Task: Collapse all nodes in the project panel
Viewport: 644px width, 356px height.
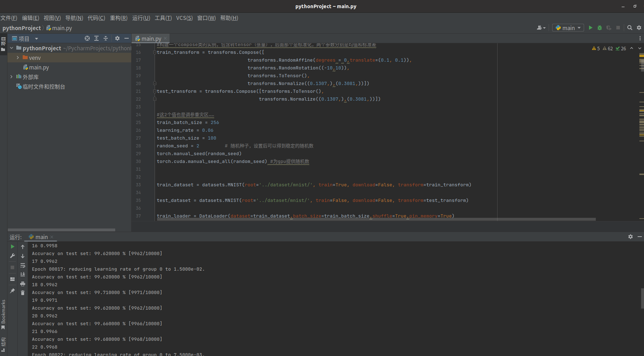Action: click(105, 38)
